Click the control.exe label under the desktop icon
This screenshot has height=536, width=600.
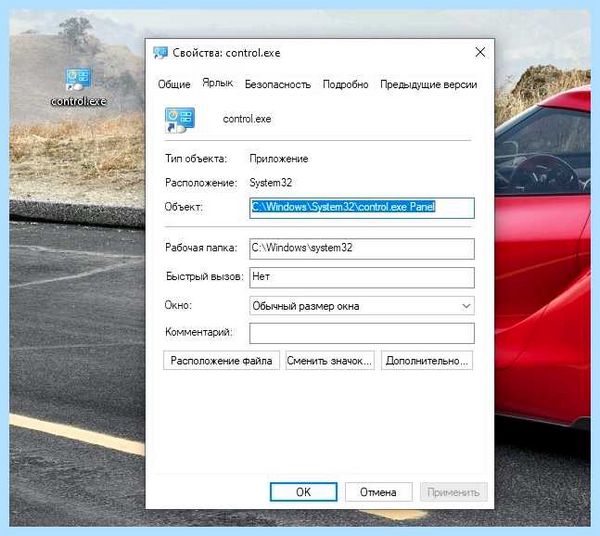click(x=78, y=101)
